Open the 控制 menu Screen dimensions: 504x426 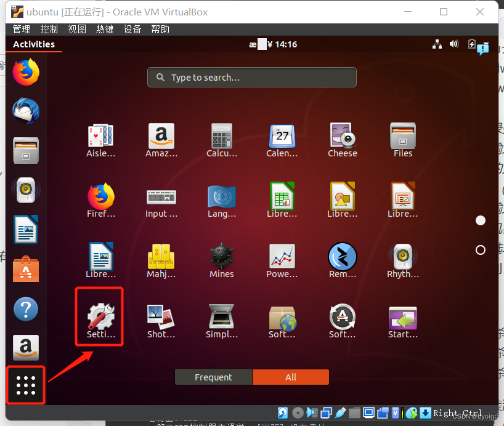click(x=49, y=29)
